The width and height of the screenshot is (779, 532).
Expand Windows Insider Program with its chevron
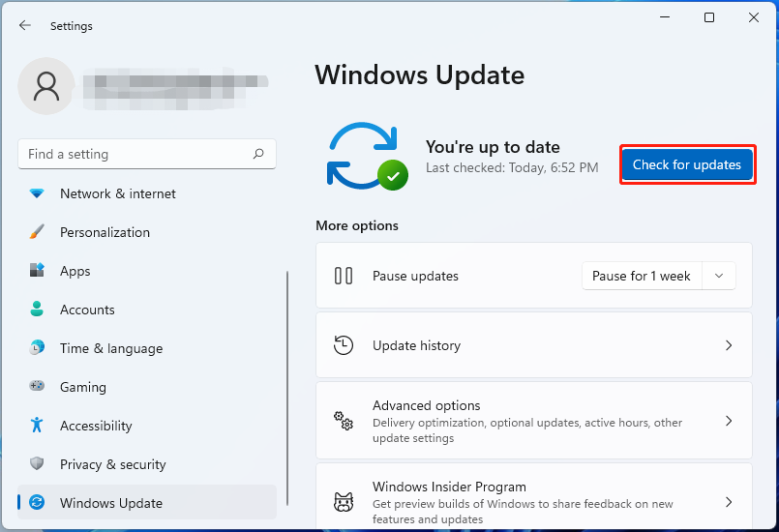[729, 502]
